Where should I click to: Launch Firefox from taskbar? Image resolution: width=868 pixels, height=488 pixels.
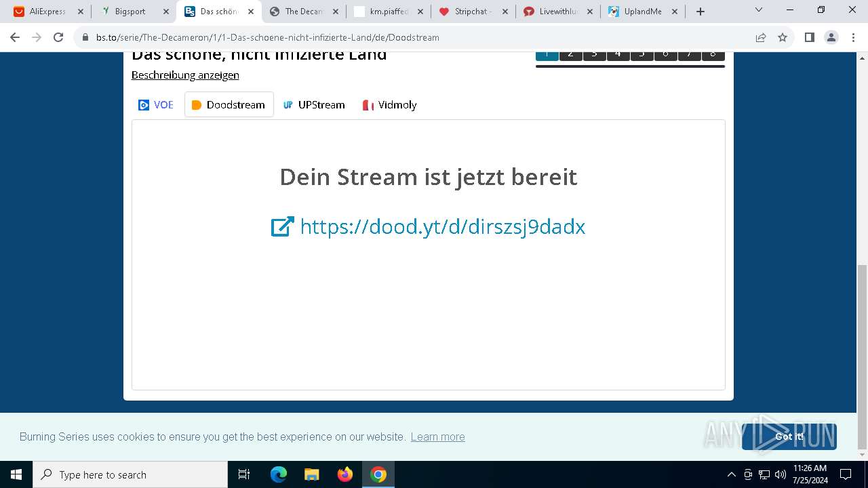coord(345,474)
